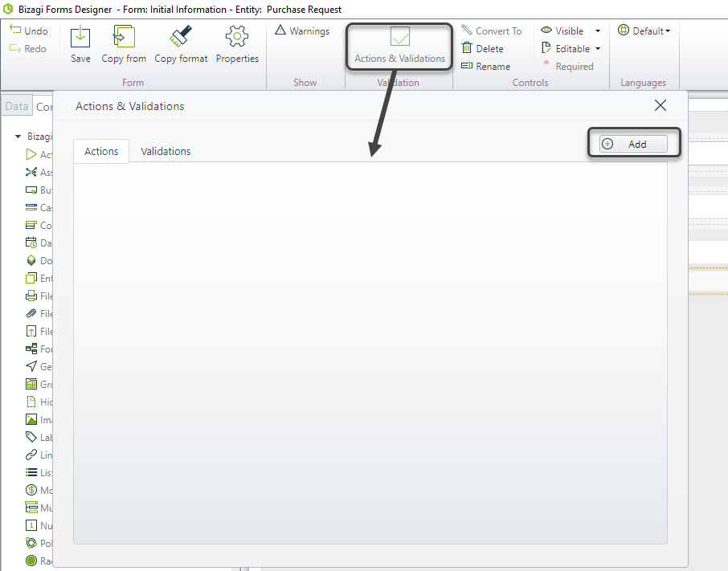The width and height of the screenshot is (728, 571).
Task: Select the control icon beside 'Ca'
Action: [x=31, y=207]
